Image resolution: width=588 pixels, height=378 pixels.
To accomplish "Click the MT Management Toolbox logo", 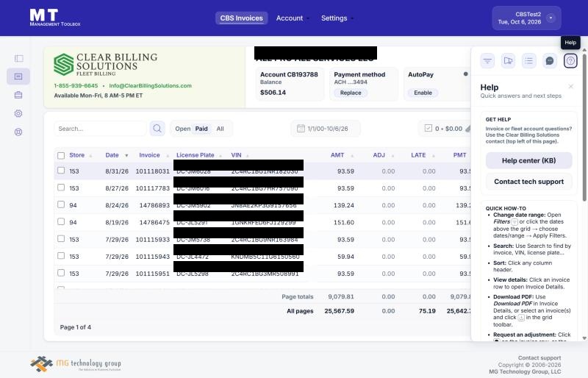I will (x=54, y=18).
